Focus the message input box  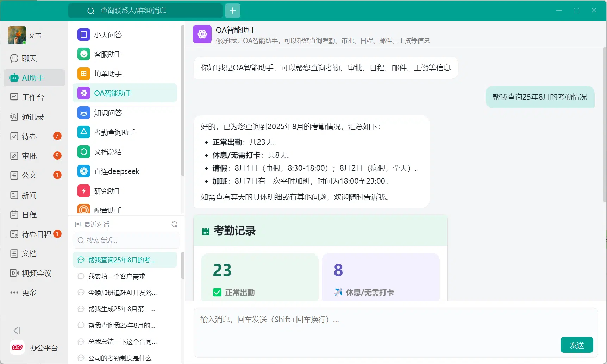pyautogui.click(x=396, y=333)
